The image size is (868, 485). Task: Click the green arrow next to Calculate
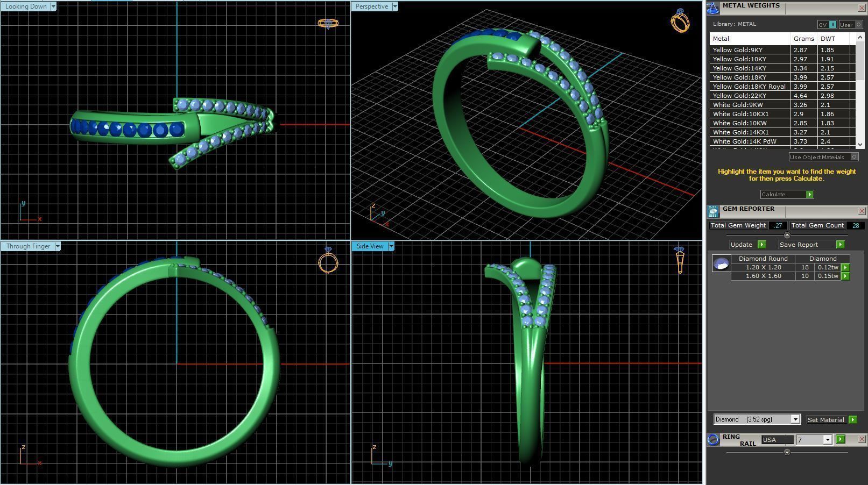click(809, 195)
